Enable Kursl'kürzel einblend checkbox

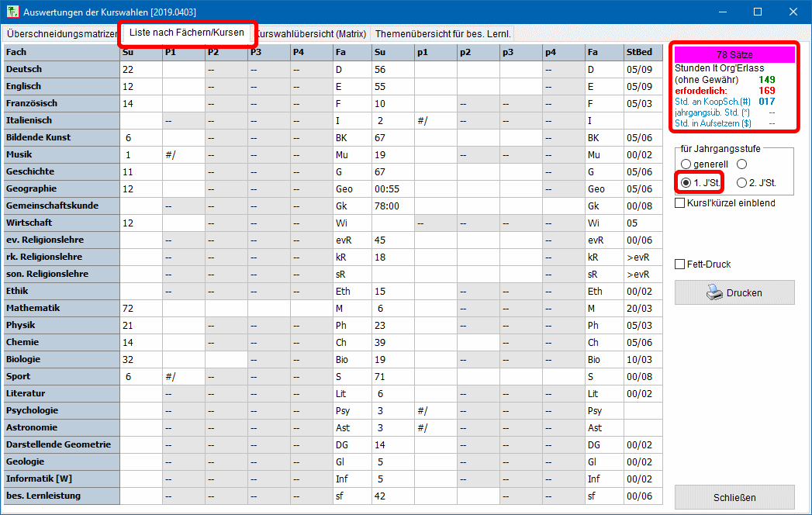[680, 203]
